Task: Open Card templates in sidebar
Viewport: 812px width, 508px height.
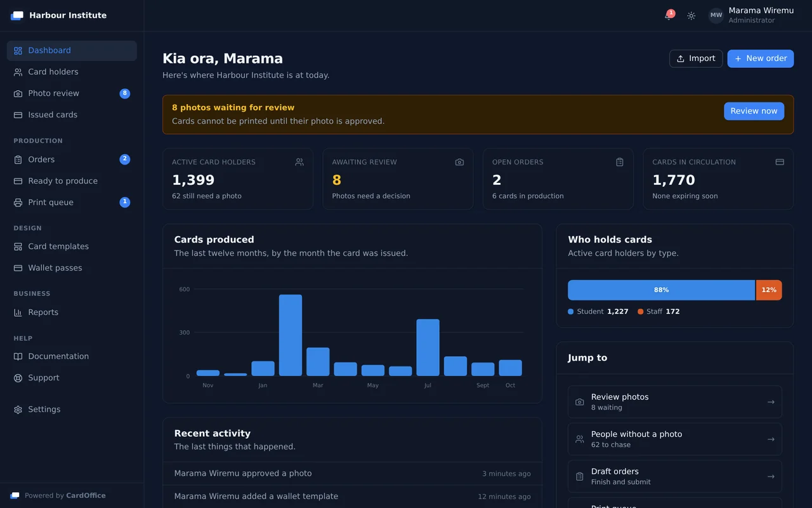Action: coord(72,246)
